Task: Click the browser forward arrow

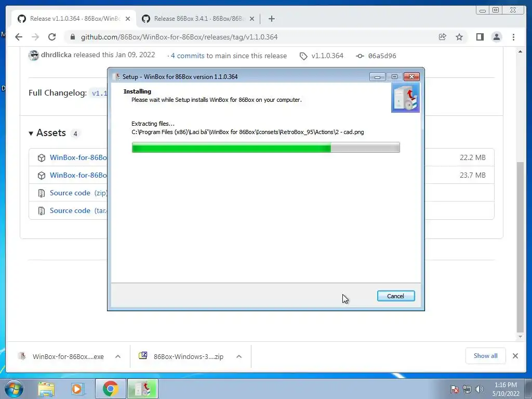Action: (35, 37)
